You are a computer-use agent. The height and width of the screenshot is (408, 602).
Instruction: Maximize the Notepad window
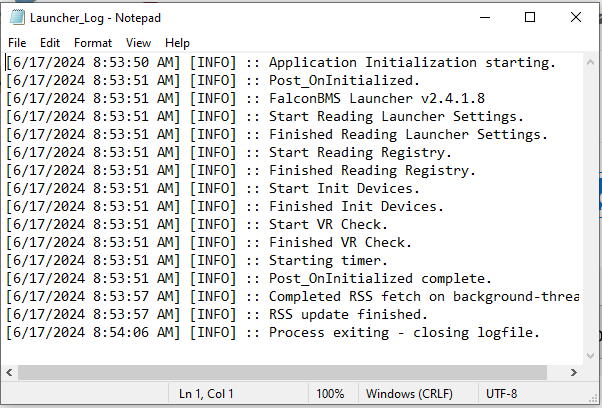coord(530,17)
